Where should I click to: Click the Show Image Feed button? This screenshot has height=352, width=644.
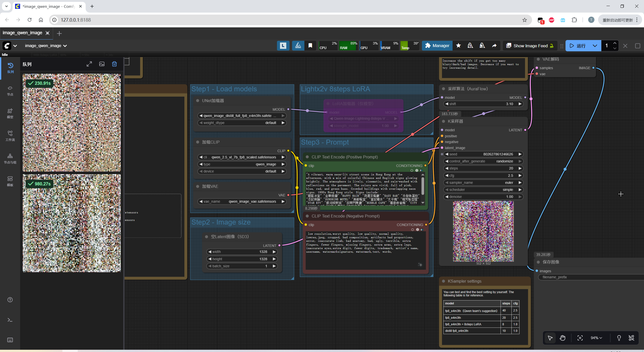point(530,46)
